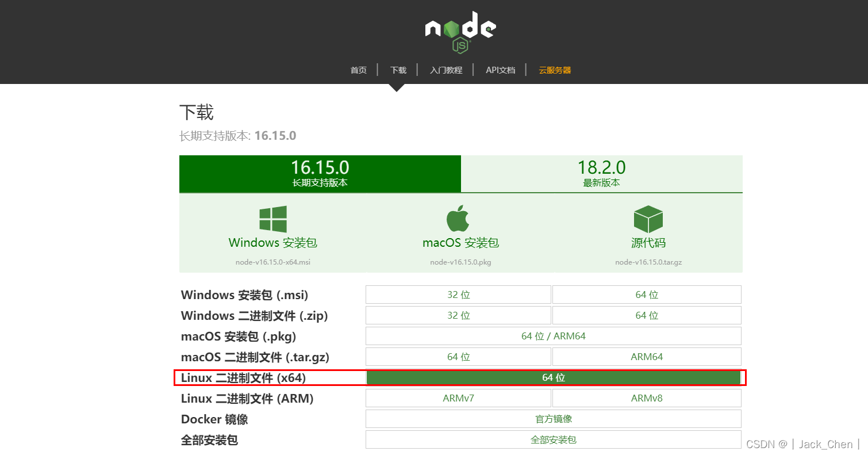
Task: Switch to the 18.2.0 最新版本 tab
Action: pyautogui.click(x=602, y=174)
